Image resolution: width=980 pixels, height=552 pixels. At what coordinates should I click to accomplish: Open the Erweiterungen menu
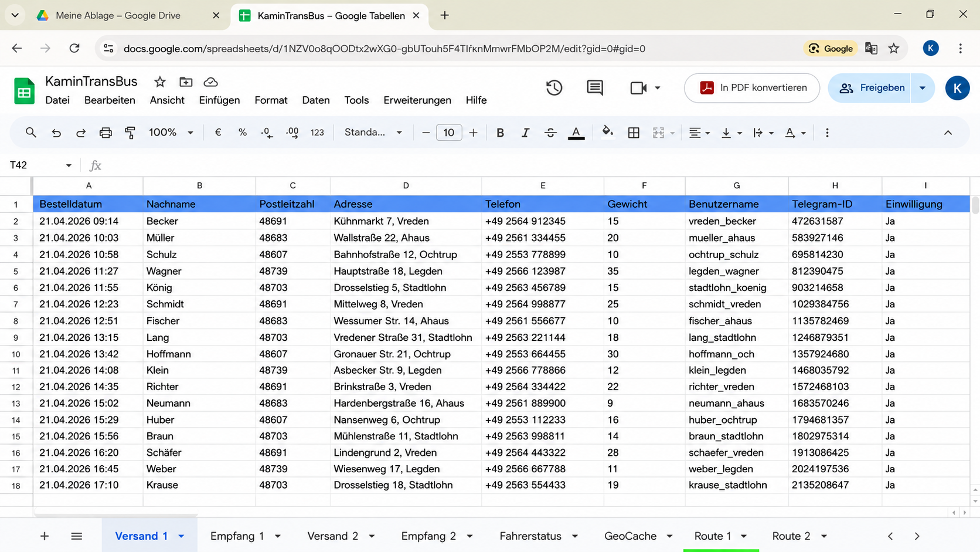[417, 100]
